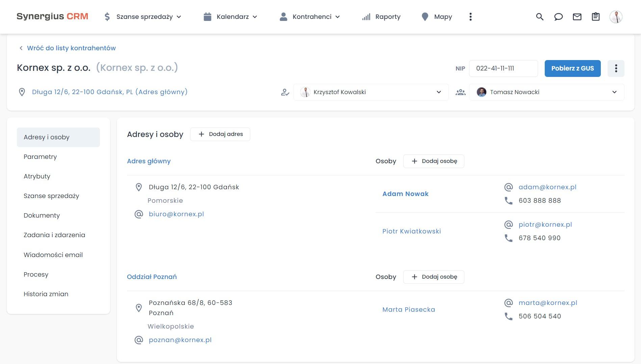Select the Adresy i osoby sidebar tab
The width and height of the screenshot is (641, 364).
click(58, 137)
